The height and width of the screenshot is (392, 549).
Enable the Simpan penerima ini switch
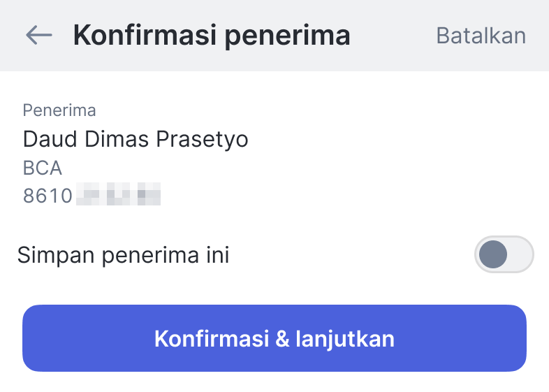pos(504,254)
